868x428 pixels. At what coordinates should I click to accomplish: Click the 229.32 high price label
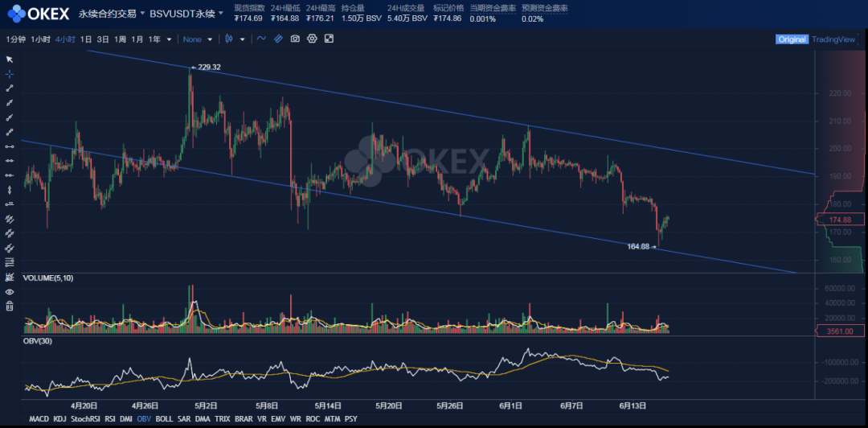tap(209, 67)
